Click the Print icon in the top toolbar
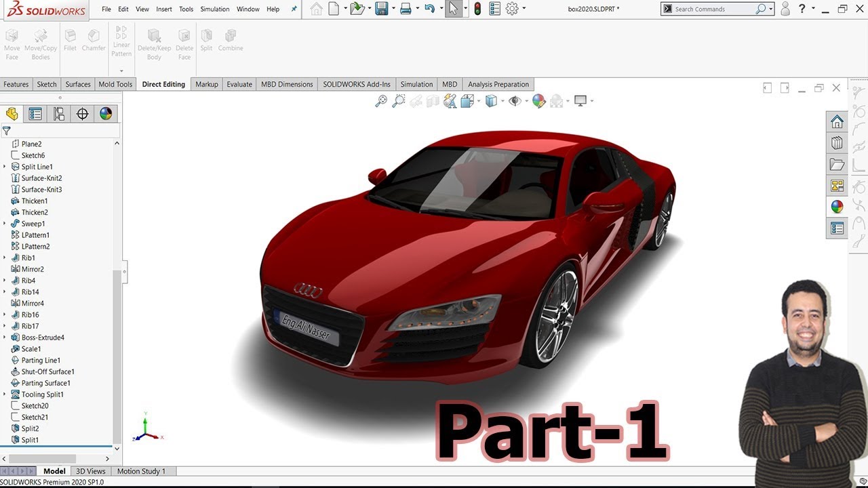This screenshot has width=868, height=488. point(406,9)
